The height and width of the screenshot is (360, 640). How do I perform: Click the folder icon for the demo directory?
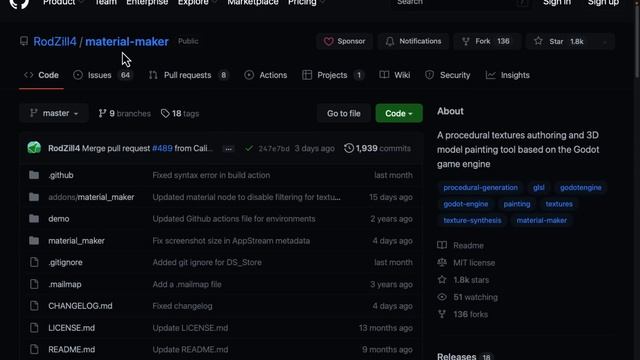tap(34, 219)
